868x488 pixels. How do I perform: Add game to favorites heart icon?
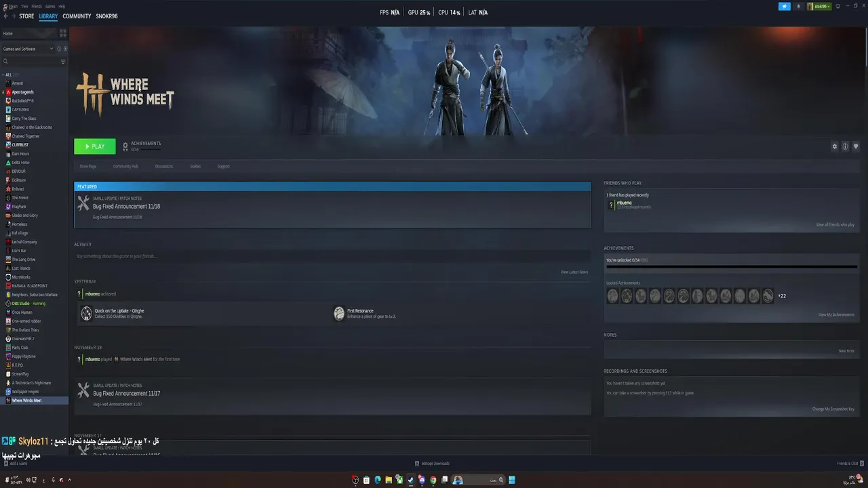(856, 146)
